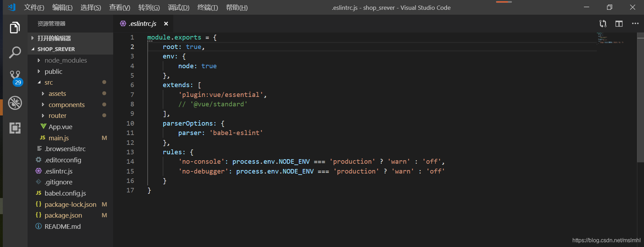Open .browserslistrc in the explorer
This screenshot has width=644, height=247.
click(65, 149)
